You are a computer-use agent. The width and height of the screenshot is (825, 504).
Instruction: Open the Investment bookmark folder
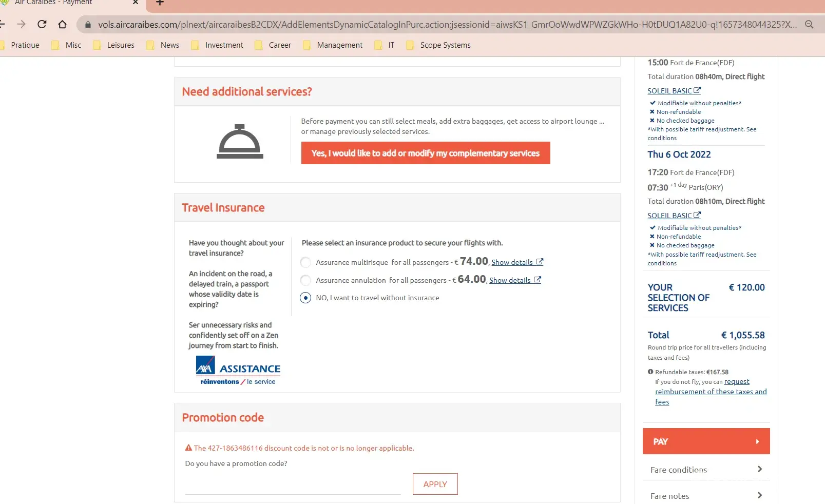point(217,45)
